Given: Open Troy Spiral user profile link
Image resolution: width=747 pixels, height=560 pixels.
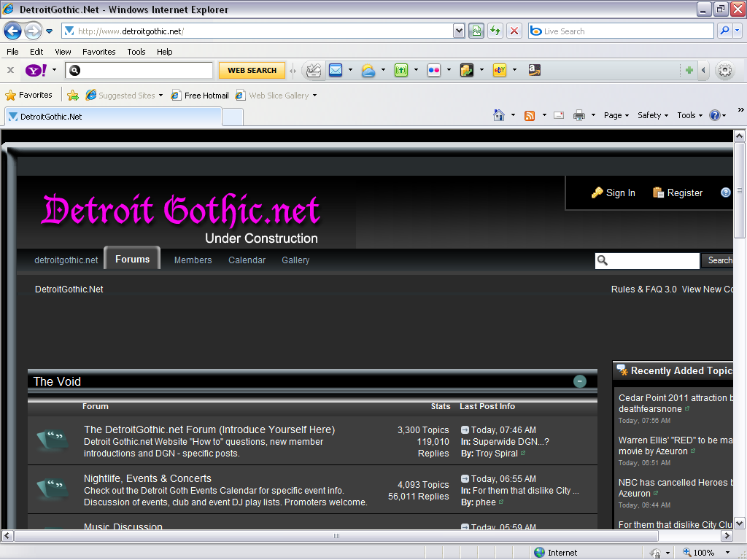Looking at the screenshot, I should [x=496, y=454].
